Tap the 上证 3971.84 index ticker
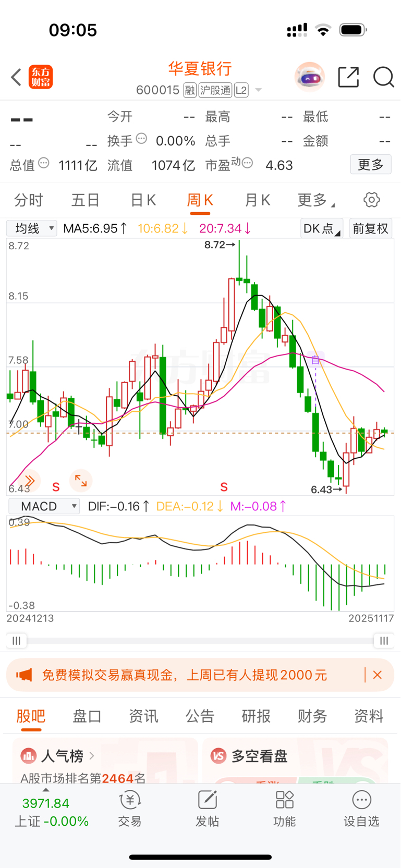401x868 pixels. point(51,812)
